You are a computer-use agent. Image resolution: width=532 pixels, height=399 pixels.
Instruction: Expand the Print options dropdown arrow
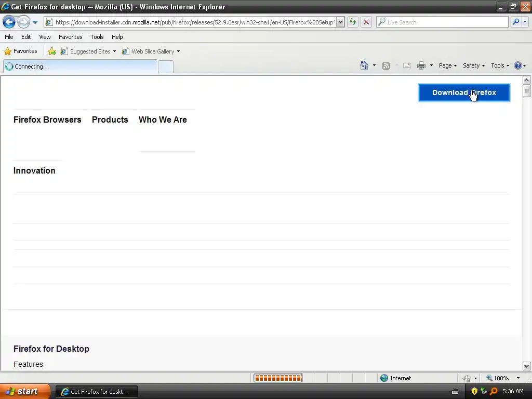coord(431,65)
